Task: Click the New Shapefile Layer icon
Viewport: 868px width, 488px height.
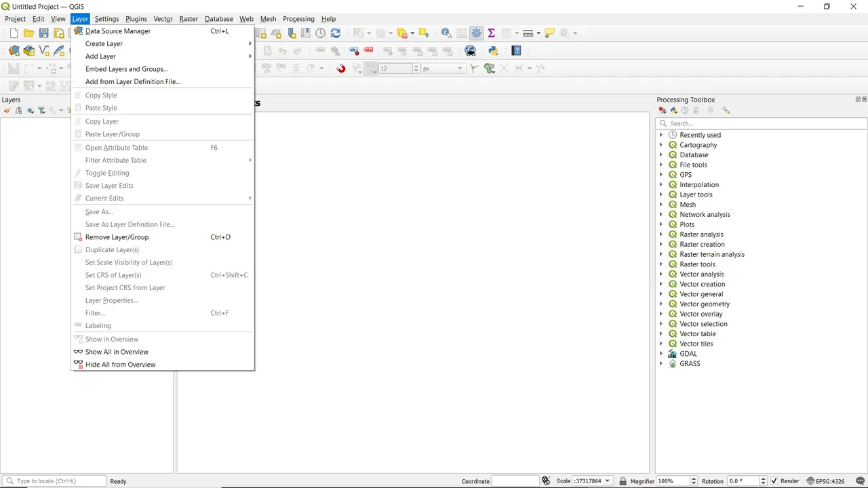Action: (44, 50)
